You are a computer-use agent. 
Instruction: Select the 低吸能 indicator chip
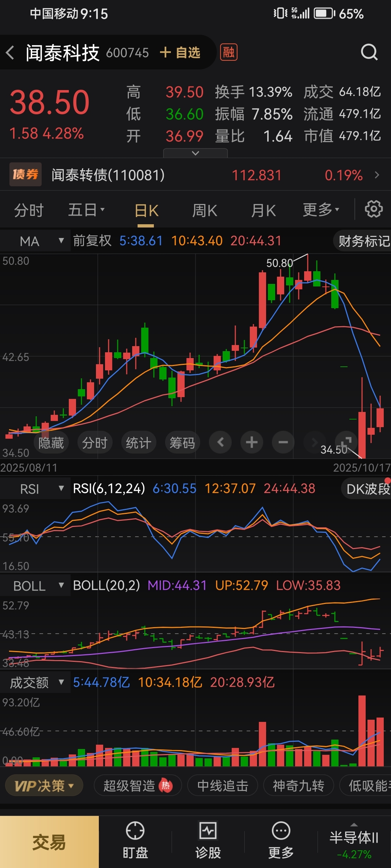click(366, 786)
